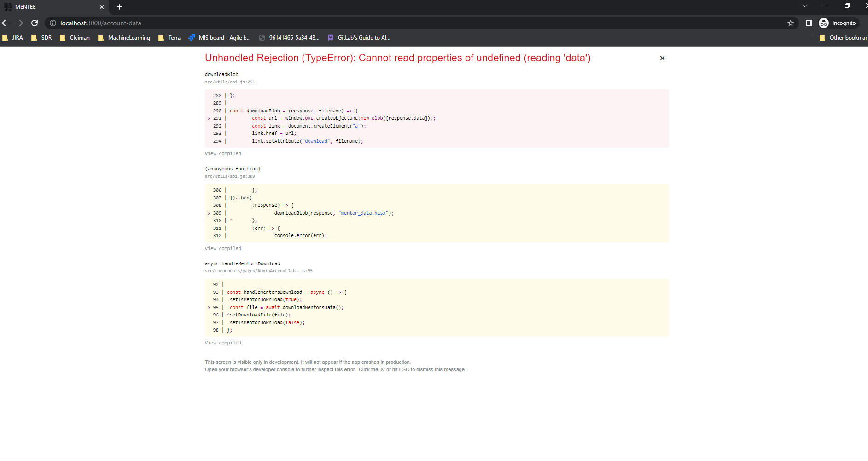Click the Incognito profile icon
The height and width of the screenshot is (461, 868).
coord(824,23)
